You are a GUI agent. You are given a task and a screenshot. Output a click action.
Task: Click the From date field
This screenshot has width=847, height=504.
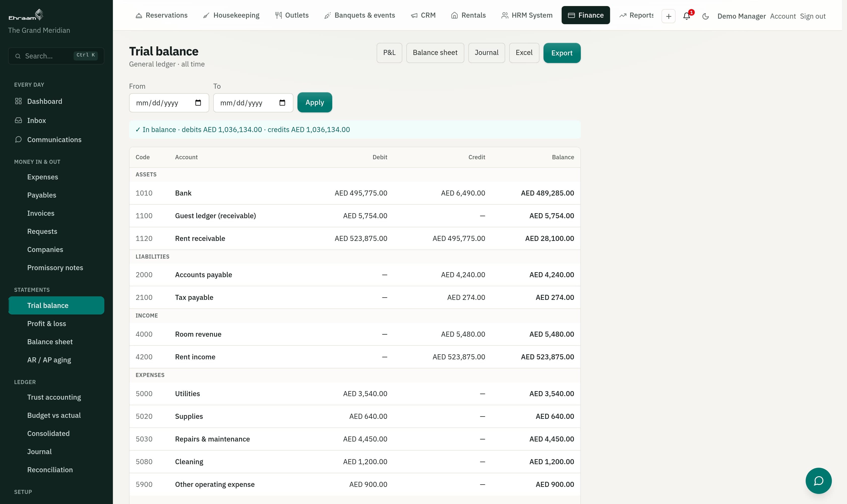point(169,103)
